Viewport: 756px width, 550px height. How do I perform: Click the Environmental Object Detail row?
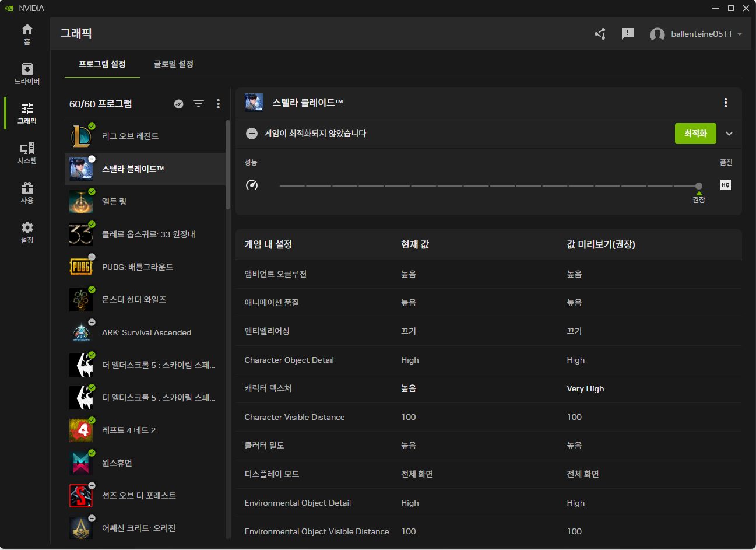tap(488, 503)
